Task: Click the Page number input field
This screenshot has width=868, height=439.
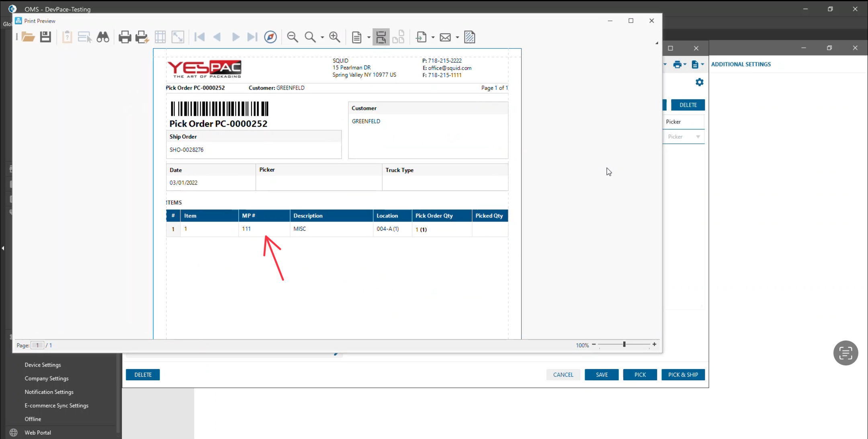Action: click(x=37, y=345)
